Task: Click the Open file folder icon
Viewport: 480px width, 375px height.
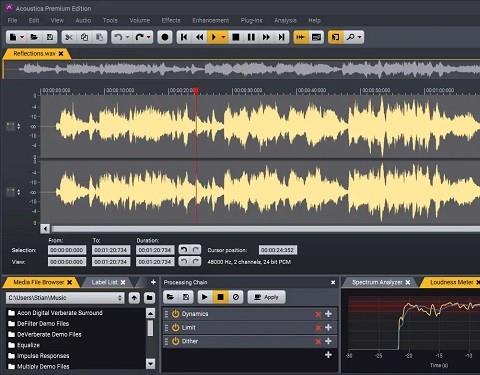Action: coord(34,37)
